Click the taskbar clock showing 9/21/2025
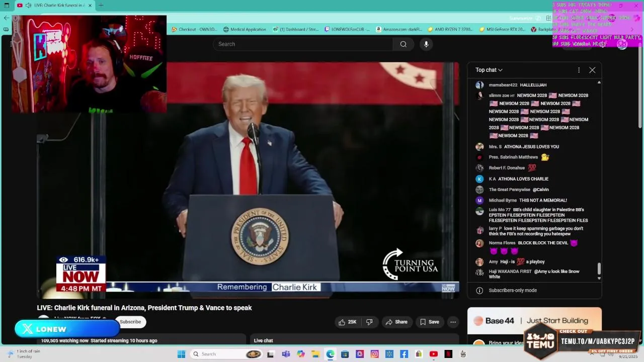Screen dimensions: 644x362 pyautogui.click(x=628, y=356)
